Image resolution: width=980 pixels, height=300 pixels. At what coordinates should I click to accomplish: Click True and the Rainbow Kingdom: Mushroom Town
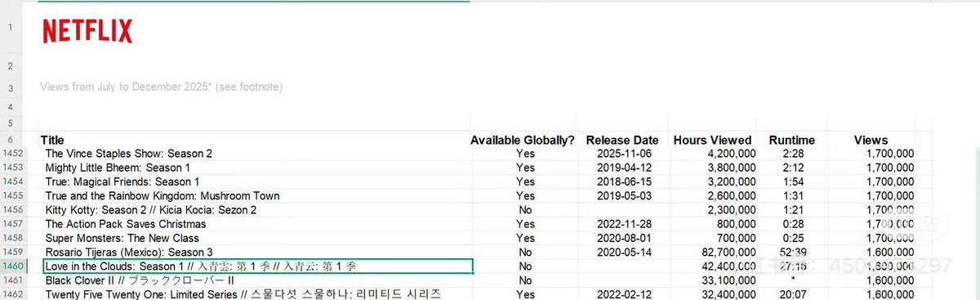coord(162,196)
